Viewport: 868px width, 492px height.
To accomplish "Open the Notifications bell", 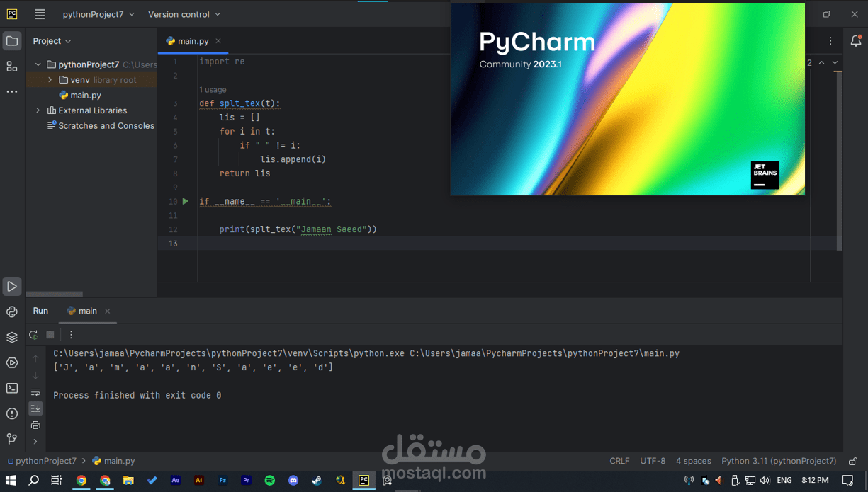I will (x=856, y=41).
